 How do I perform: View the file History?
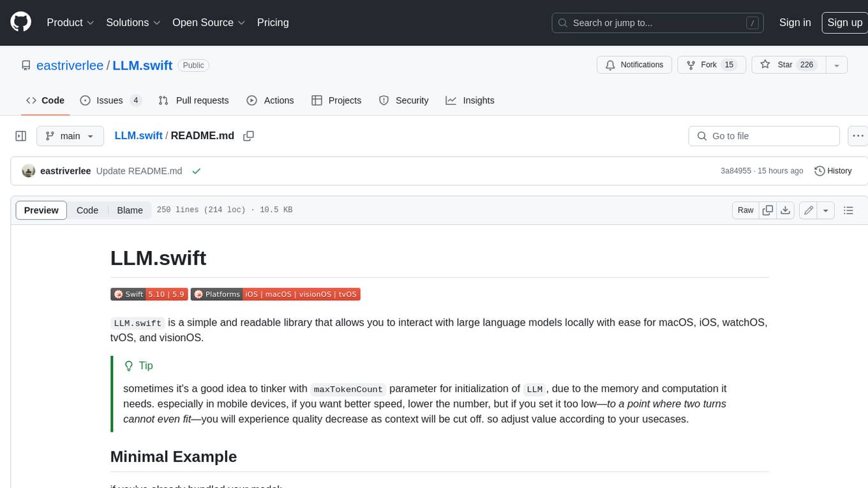[833, 171]
